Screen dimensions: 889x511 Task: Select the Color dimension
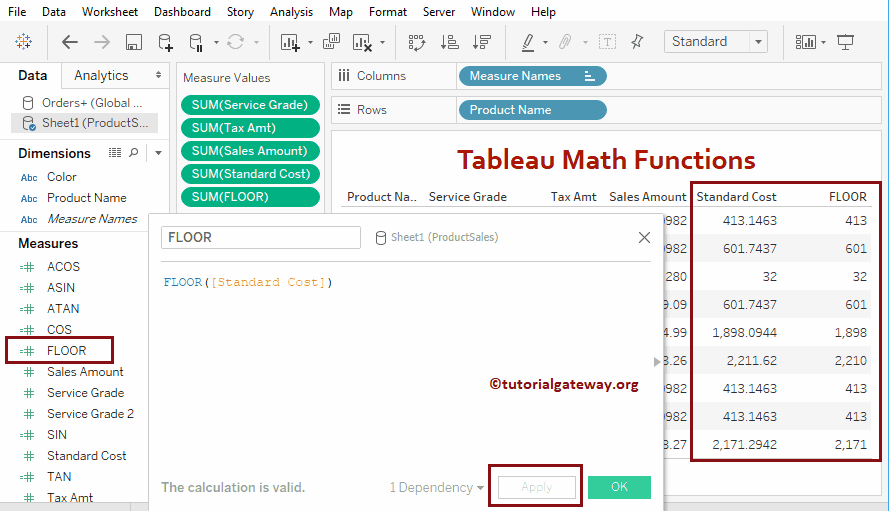[x=61, y=177]
